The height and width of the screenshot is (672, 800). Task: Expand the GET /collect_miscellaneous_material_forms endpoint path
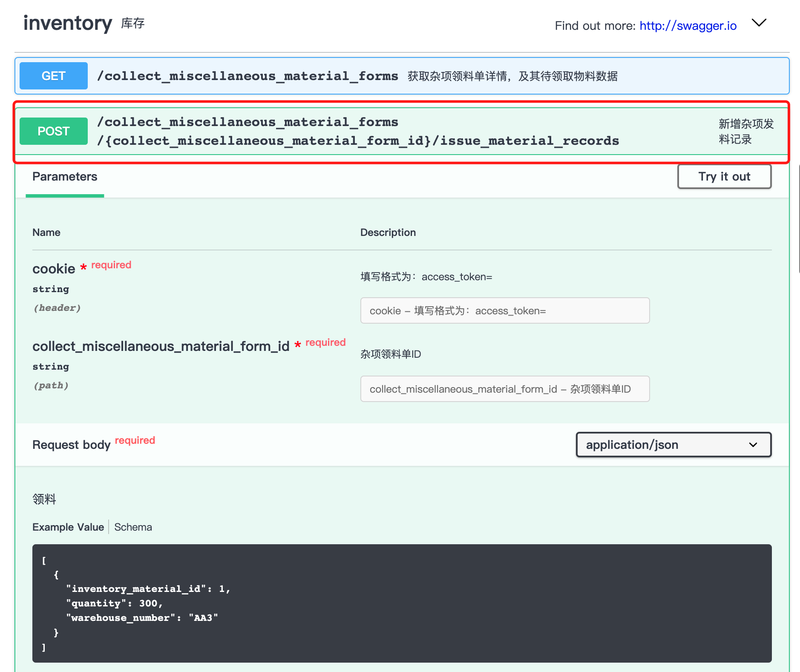(x=247, y=76)
